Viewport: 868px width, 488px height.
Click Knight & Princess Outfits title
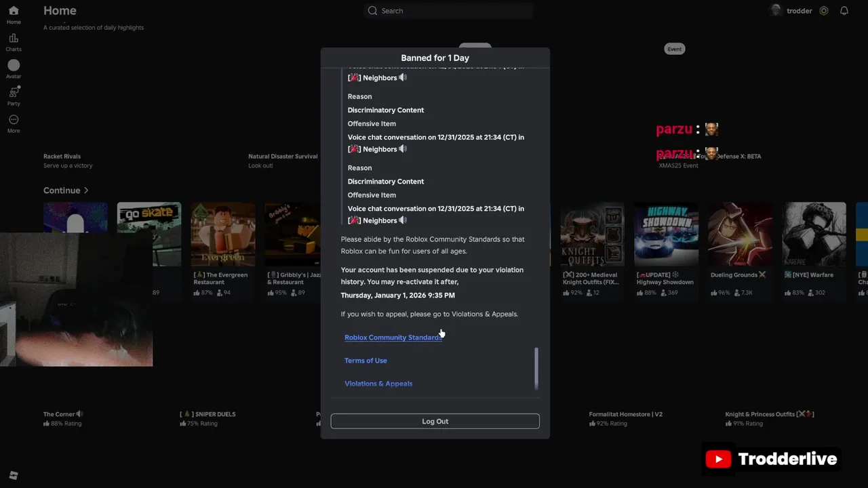coord(770,414)
